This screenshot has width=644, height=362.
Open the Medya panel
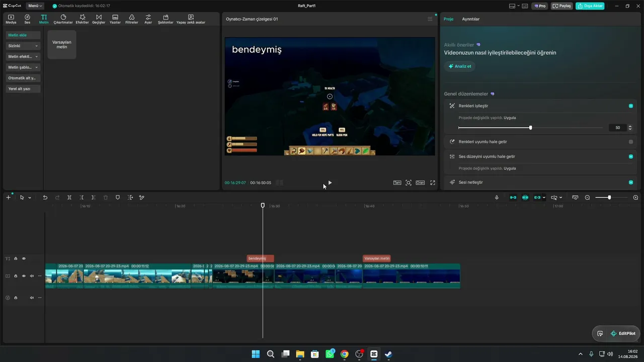coord(11,19)
